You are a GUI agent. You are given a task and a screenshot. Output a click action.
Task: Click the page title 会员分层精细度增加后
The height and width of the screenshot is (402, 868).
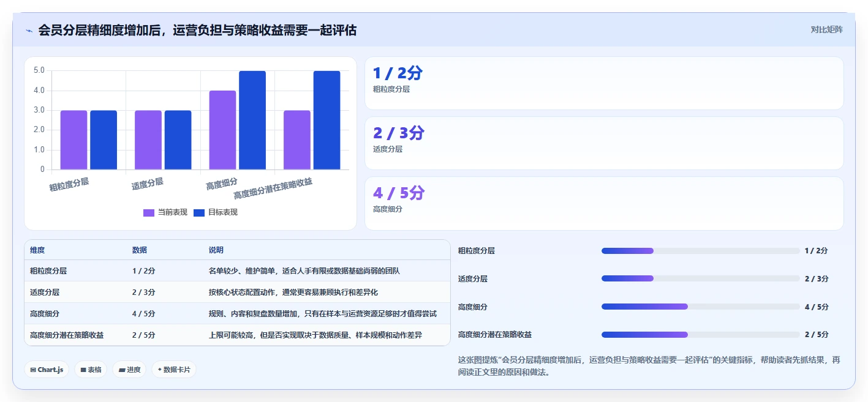(x=197, y=30)
